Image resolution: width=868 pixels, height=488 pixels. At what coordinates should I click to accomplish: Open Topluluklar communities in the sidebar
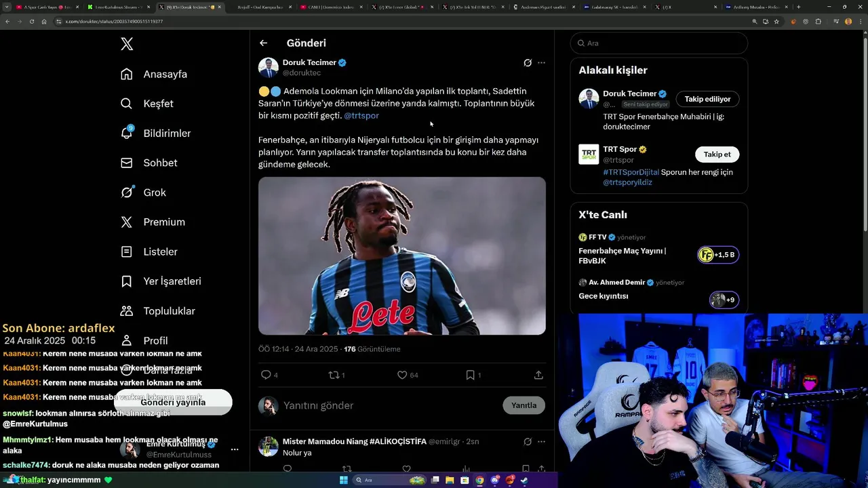pyautogui.click(x=157, y=311)
